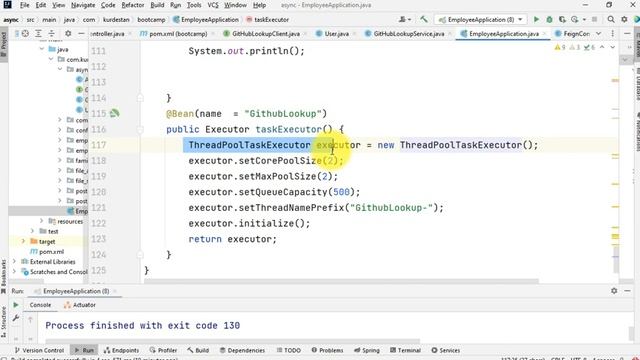Switch to the GitHubLookupClient.java tab
The width and height of the screenshot is (640, 360).
pyautogui.click(x=266, y=34)
